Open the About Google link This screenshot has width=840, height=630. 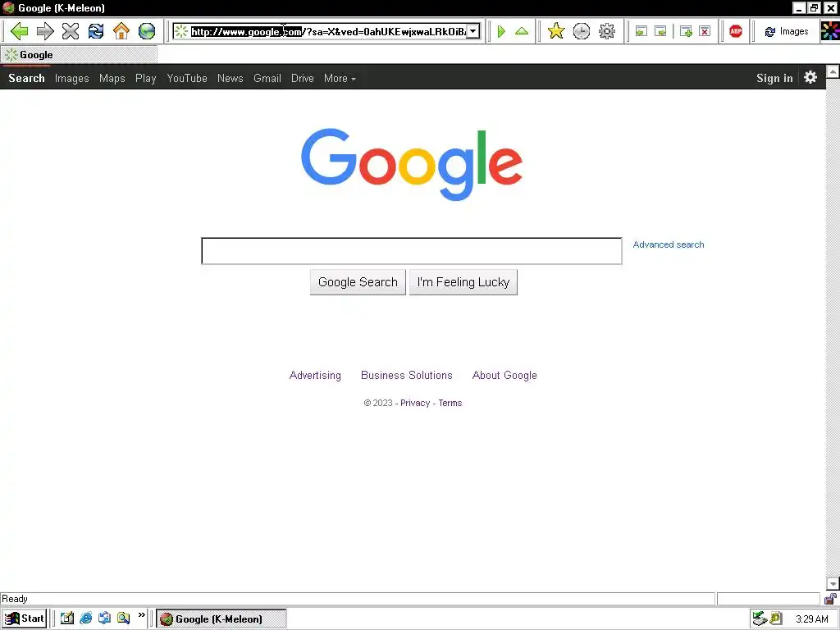(x=504, y=376)
